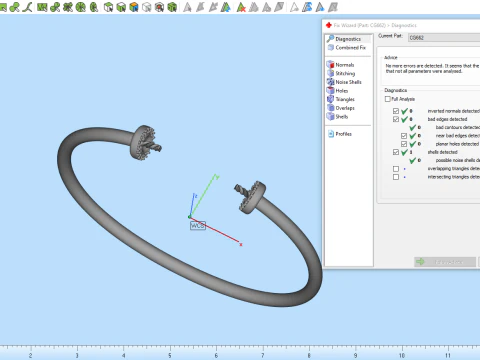Open the Combined Fix page

coord(350,48)
